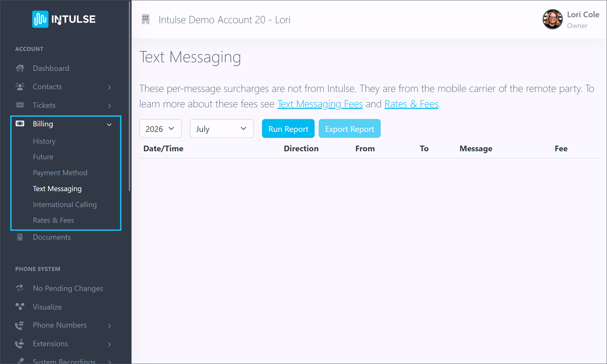Viewport: 607px width, 364px height.
Task: Click the Date/Time column header
Action: coord(163,149)
